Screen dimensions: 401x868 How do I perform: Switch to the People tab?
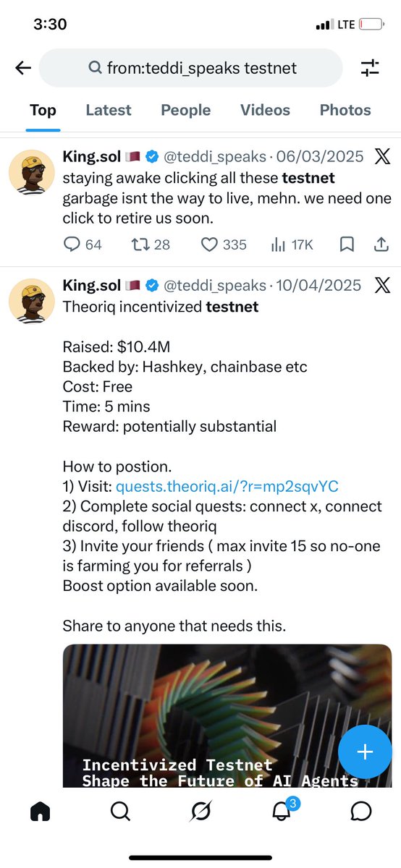[186, 110]
